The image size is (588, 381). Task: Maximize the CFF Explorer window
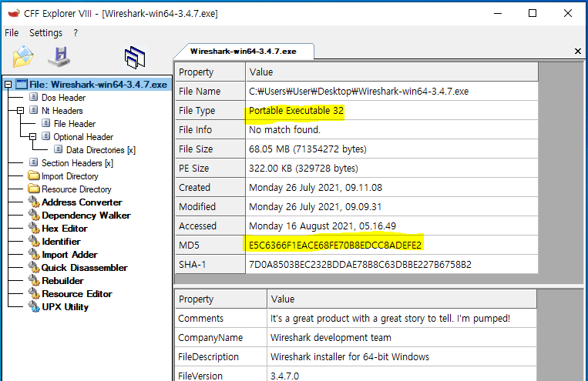(x=532, y=14)
